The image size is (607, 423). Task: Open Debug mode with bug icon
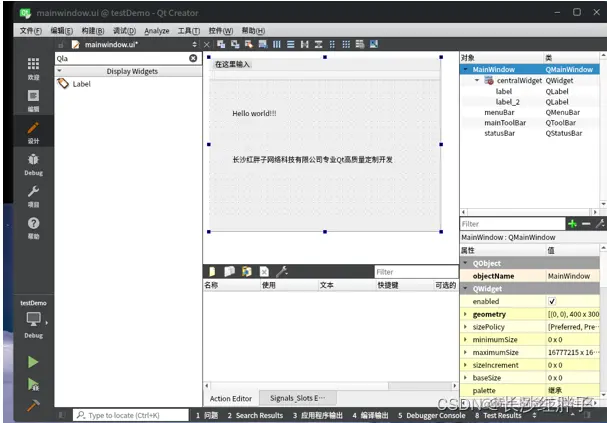[33, 164]
